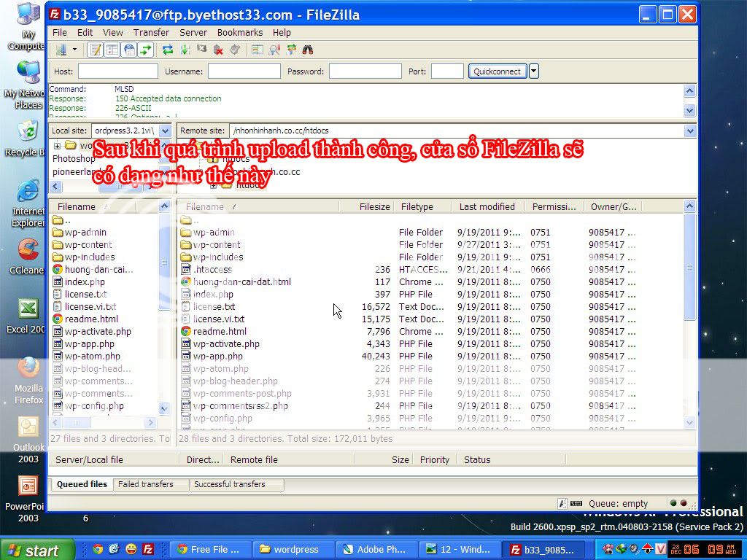
Task: Expand the top folder in local tree
Action: coord(57,145)
